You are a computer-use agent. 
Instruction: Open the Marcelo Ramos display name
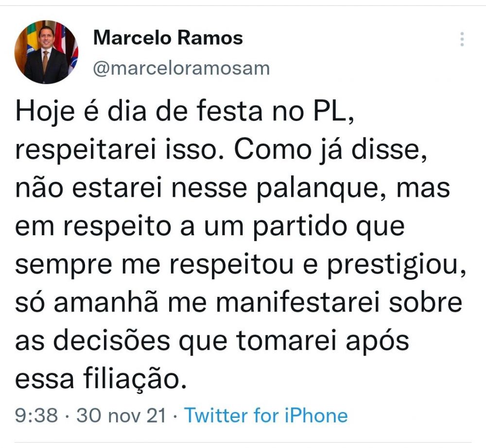(168, 38)
